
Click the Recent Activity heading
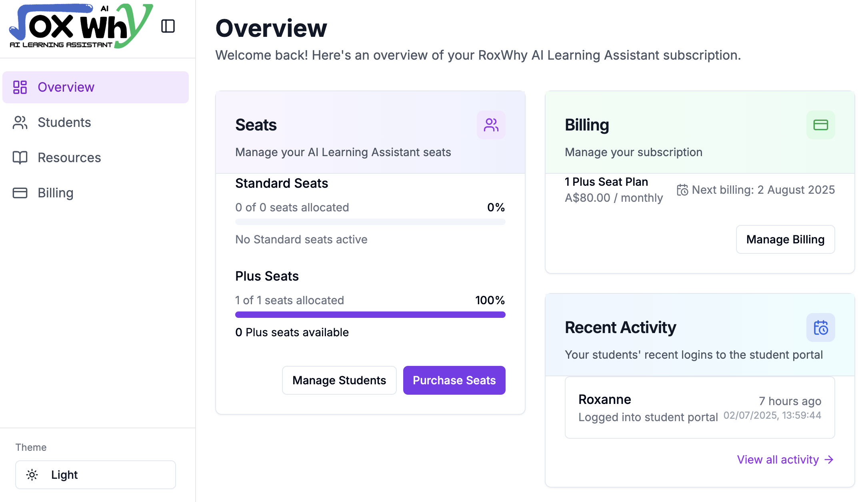point(620,327)
